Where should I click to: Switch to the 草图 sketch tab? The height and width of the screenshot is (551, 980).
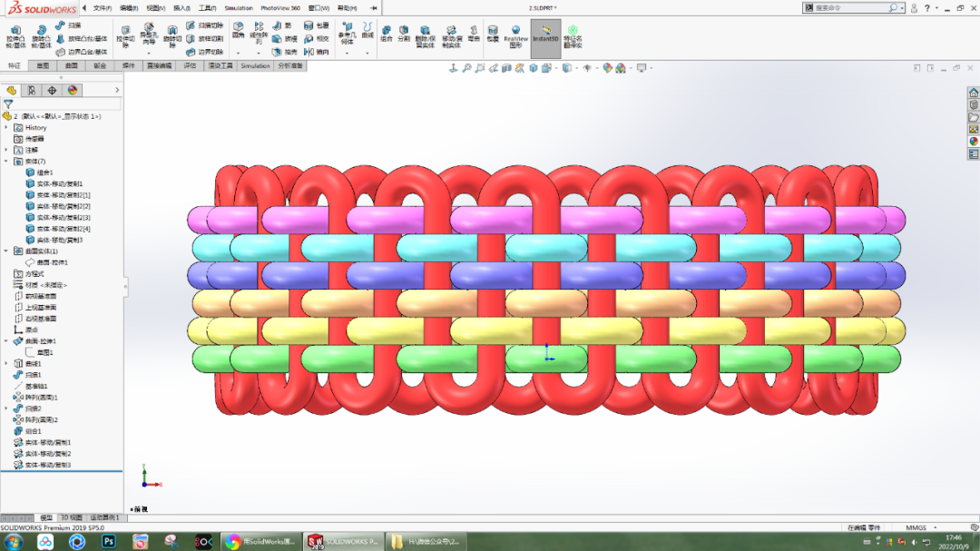coord(43,65)
